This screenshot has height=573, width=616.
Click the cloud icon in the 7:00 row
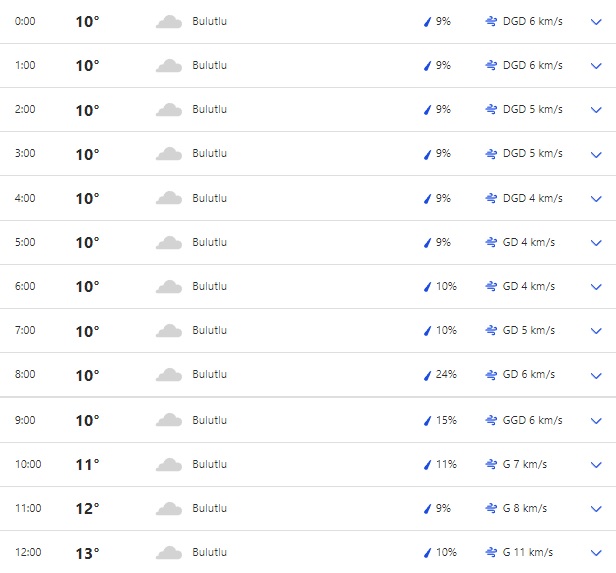click(168, 331)
